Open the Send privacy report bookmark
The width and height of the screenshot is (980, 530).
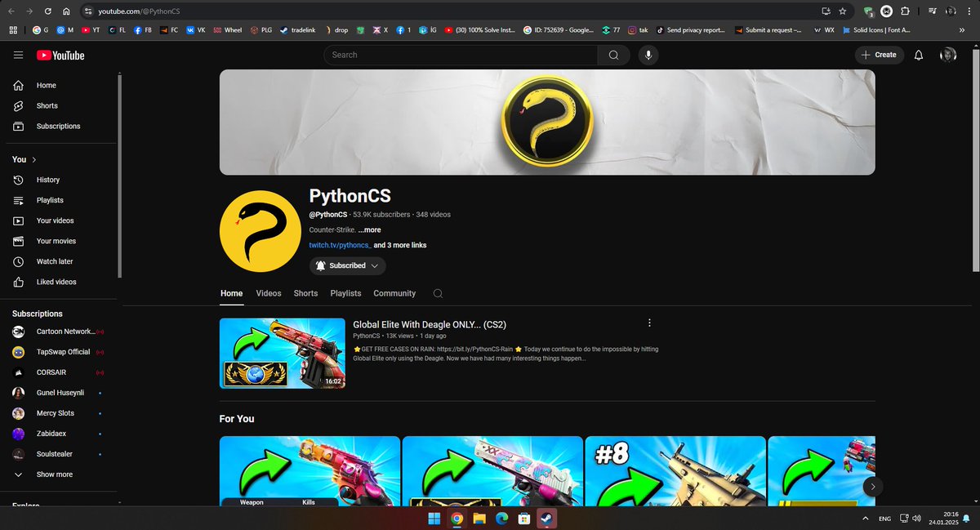point(690,29)
